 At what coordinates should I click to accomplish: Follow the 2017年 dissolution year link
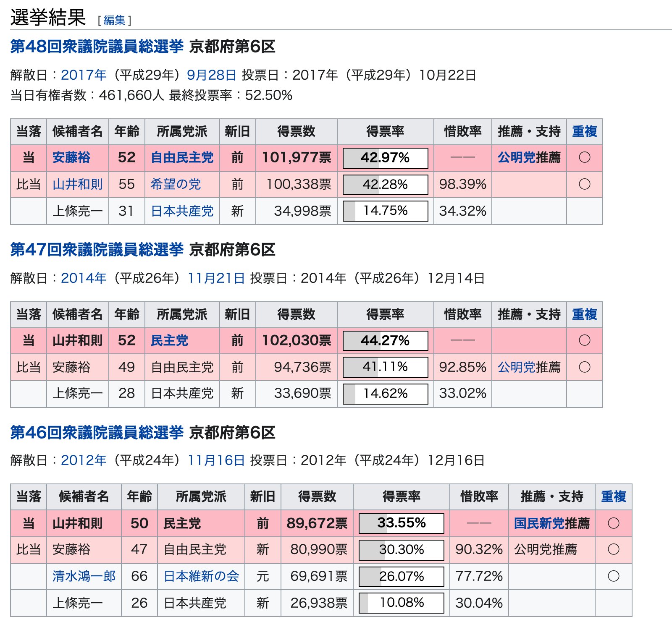coord(84,75)
